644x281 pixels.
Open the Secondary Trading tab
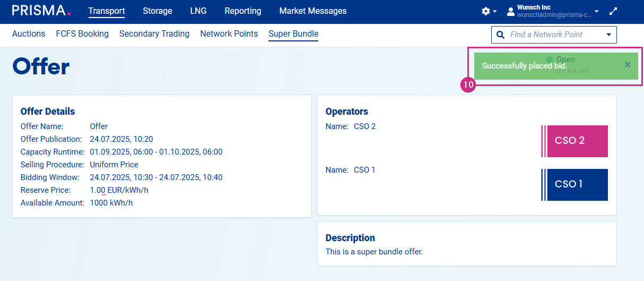click(154, 34)
